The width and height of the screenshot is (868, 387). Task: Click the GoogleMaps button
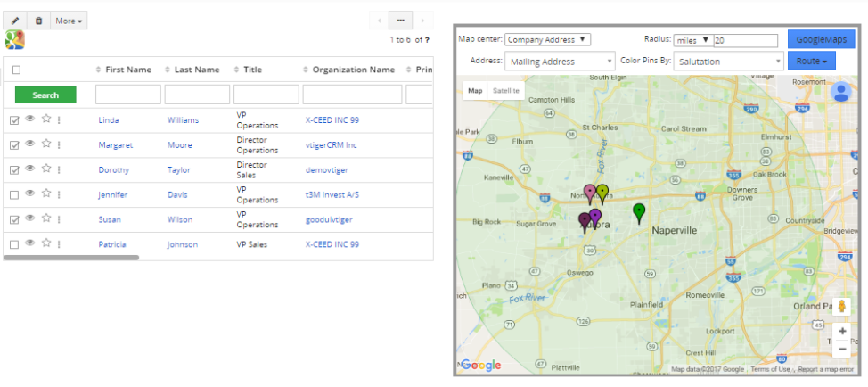click(822, 39)
